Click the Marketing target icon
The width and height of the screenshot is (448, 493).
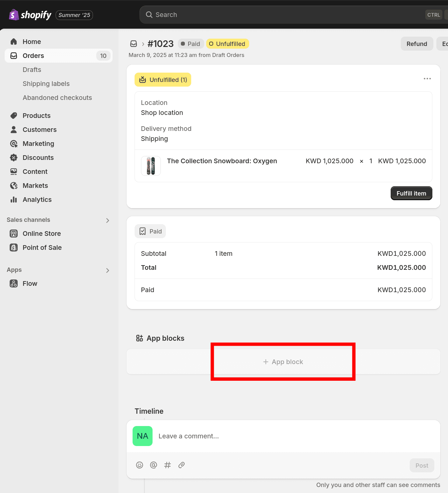point(14,144)
